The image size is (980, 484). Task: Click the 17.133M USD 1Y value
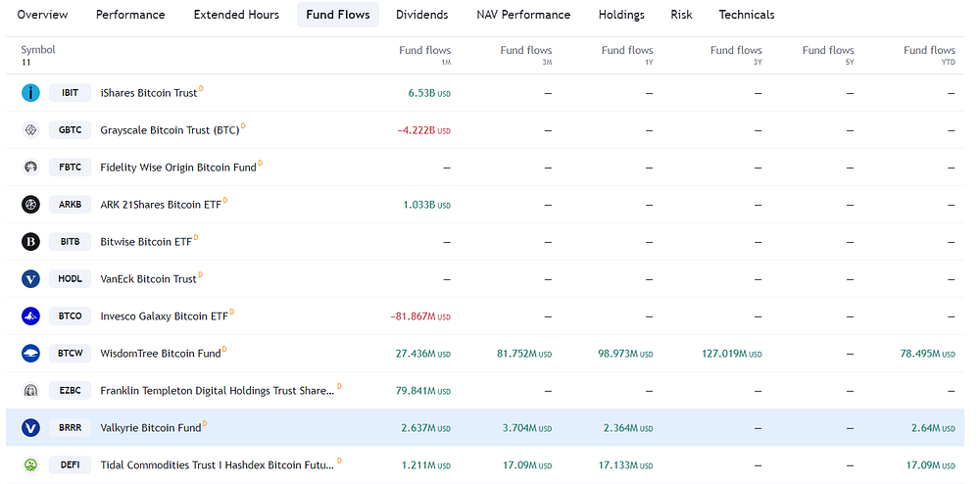(625, 465)
